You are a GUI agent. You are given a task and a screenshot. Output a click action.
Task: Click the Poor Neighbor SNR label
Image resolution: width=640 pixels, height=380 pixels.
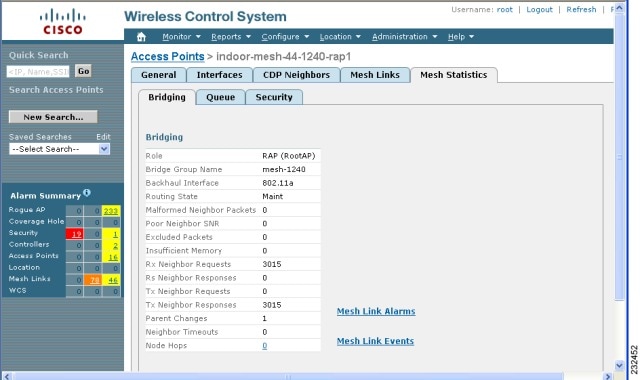pyautogui.click(x=182, y=224)
